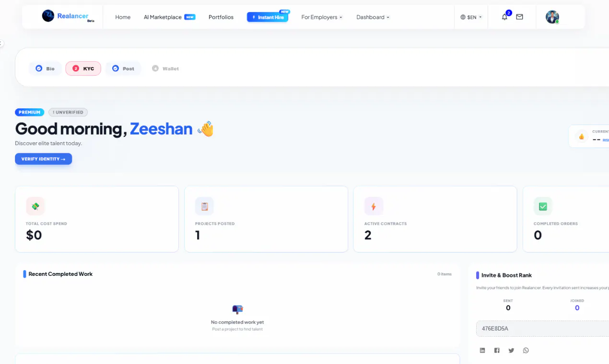Share invite via WhatsApp icon

click(x=526, y=351)
